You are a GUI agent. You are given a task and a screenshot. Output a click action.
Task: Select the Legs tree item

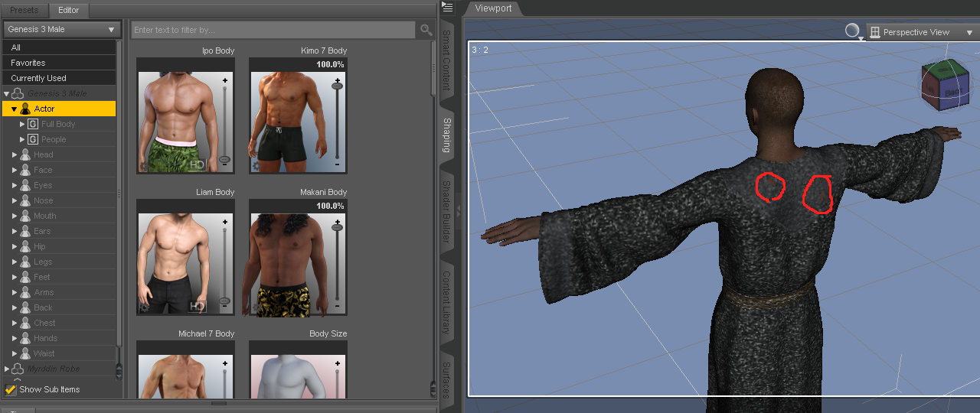[43, 262]
